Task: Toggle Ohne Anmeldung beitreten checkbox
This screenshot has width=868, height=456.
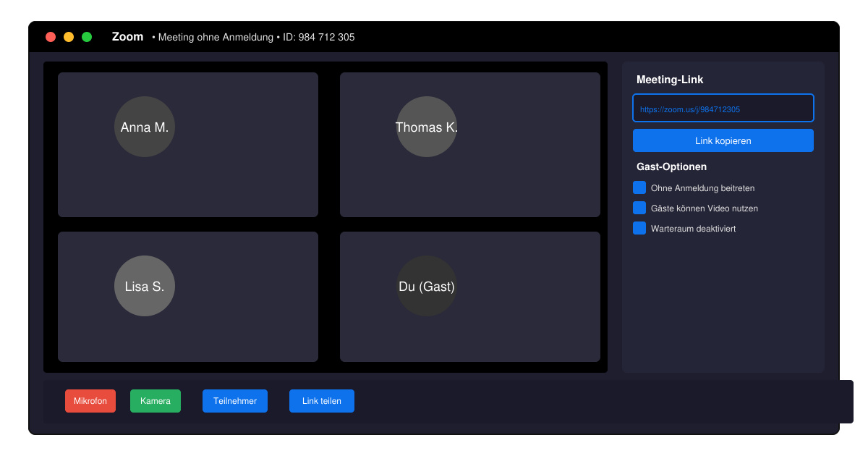Action: pos(639,187)
